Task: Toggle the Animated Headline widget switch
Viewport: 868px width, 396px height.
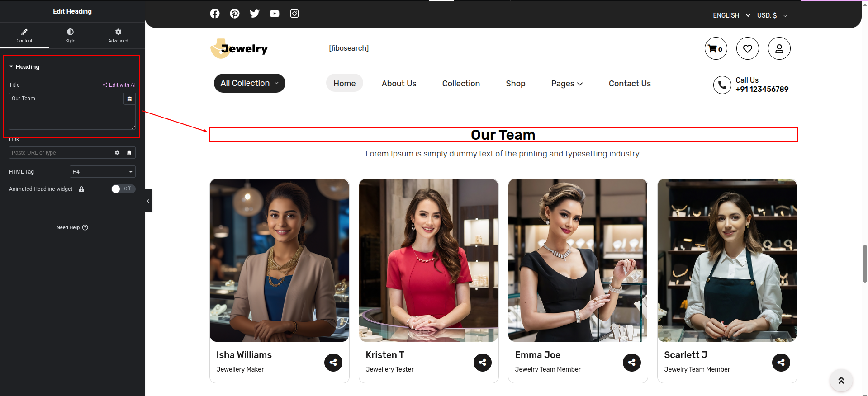Action: (123, 189)
